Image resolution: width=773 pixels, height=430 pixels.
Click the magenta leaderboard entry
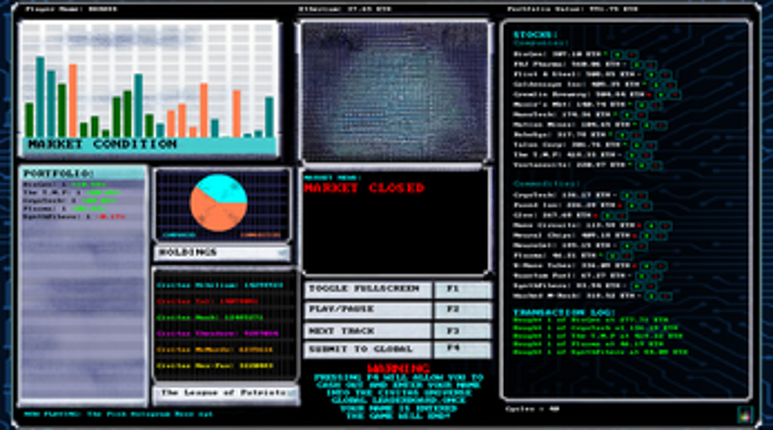pyautogui.click(x=217, y=334)
